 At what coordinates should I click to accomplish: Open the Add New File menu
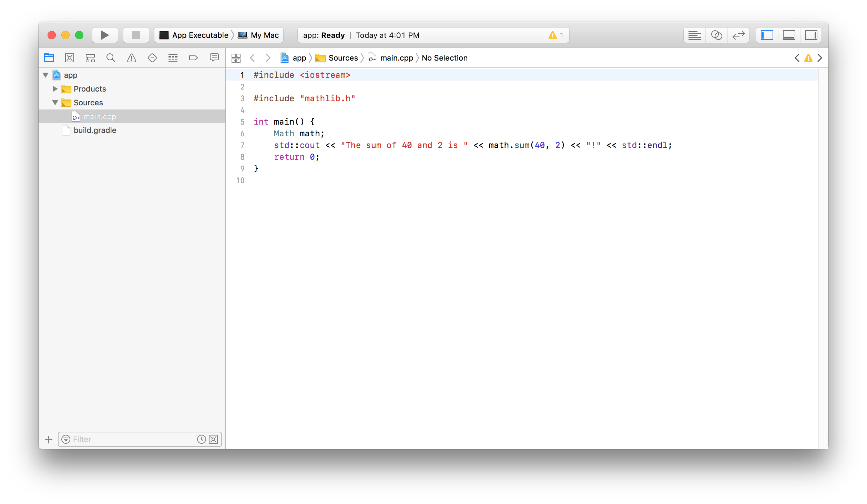pyautogui.click(x=48, y=439)
